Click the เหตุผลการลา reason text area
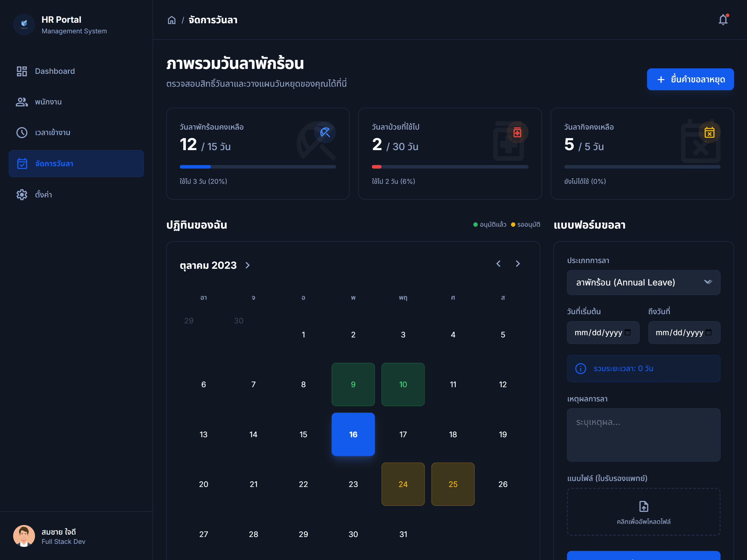The height and width of the screenshot is (560, 747). (643, 435)
